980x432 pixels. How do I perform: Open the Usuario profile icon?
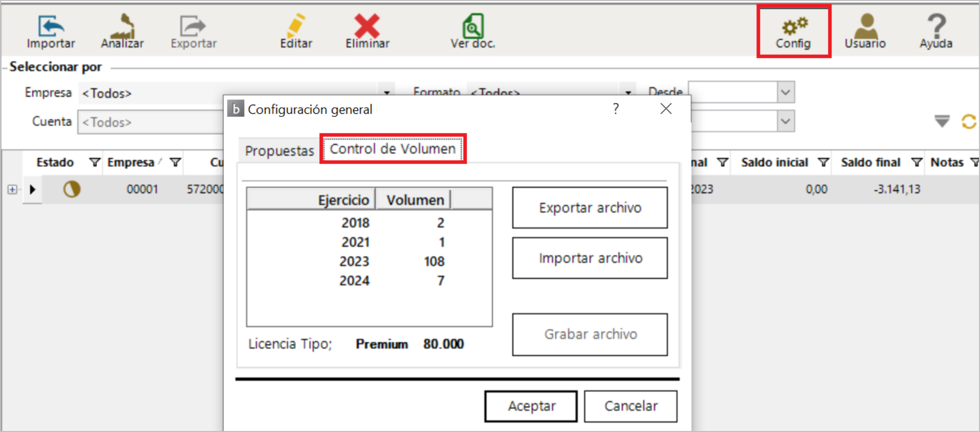pyautogui.click(x=865, y=32)
